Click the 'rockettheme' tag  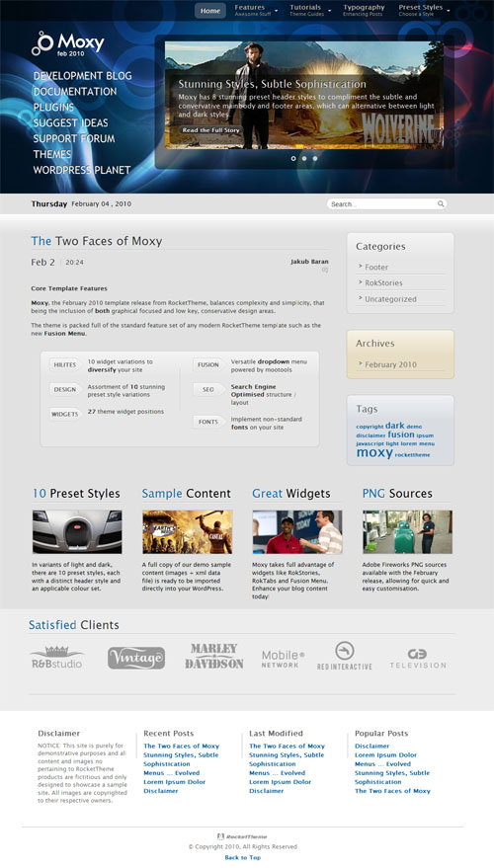pos(412,455)
